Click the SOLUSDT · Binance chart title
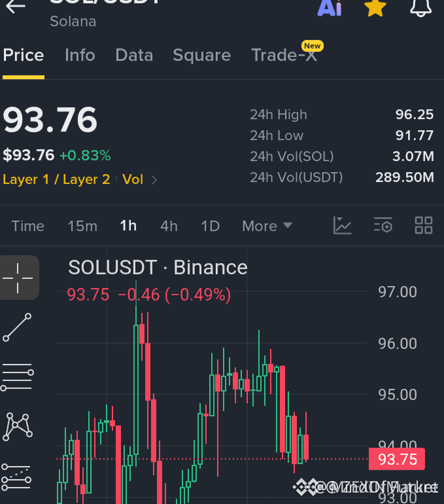Screen dimensions: 444x504 [x=158, y=268]
